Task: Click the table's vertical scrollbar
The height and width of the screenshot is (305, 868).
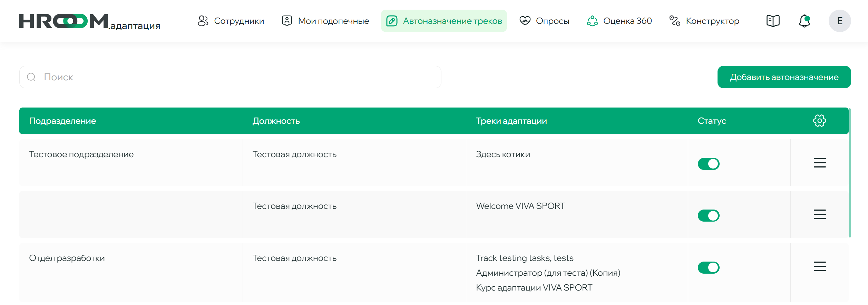Action: point(849,172)
